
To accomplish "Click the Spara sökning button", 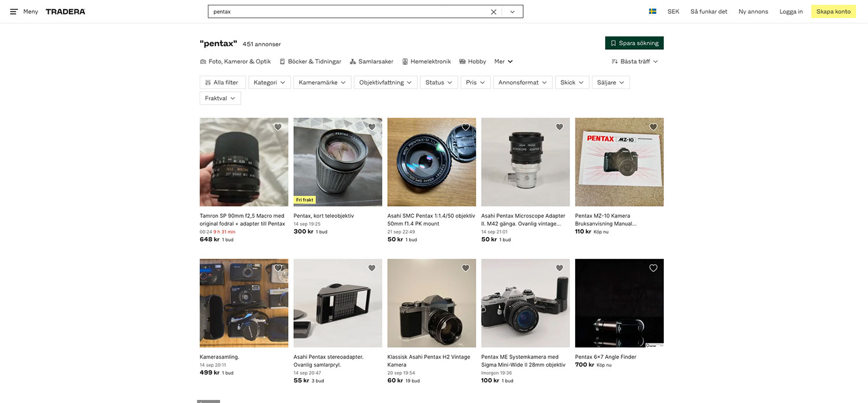I will 634,43.
